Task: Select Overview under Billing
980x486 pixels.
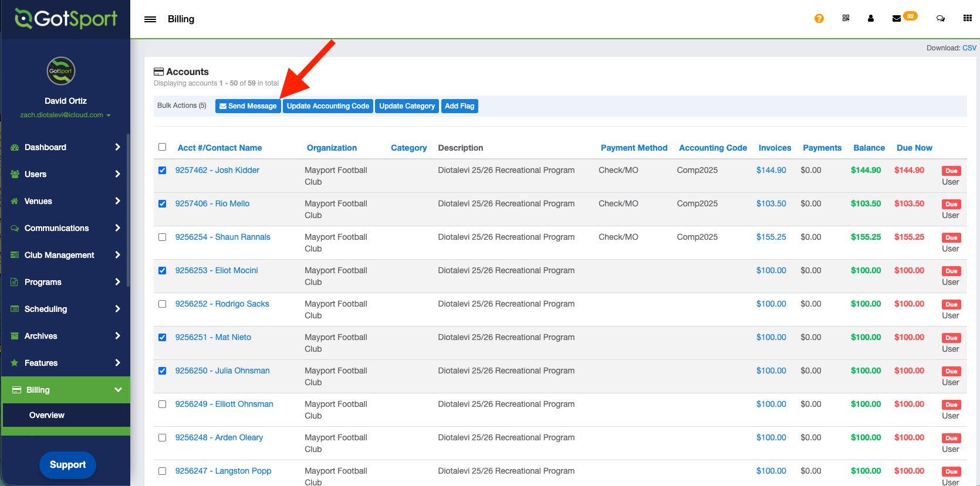Action: (47, 415)
